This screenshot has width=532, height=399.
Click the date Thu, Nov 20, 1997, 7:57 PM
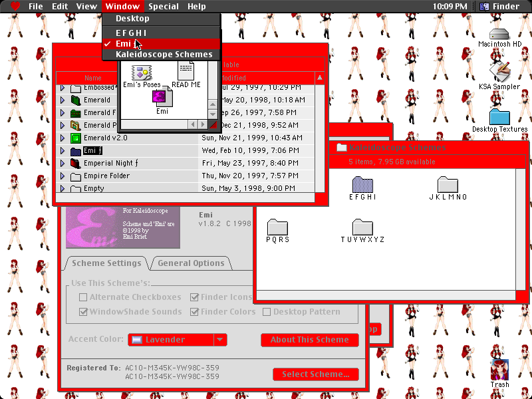250,176
